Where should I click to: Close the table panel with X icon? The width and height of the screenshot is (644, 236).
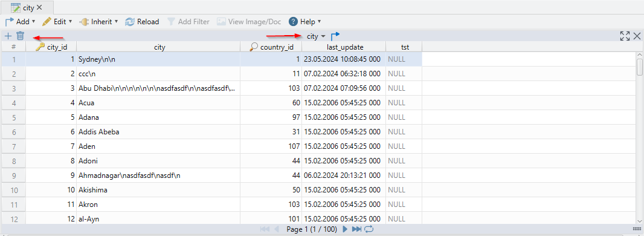click(x=637, y=36)
